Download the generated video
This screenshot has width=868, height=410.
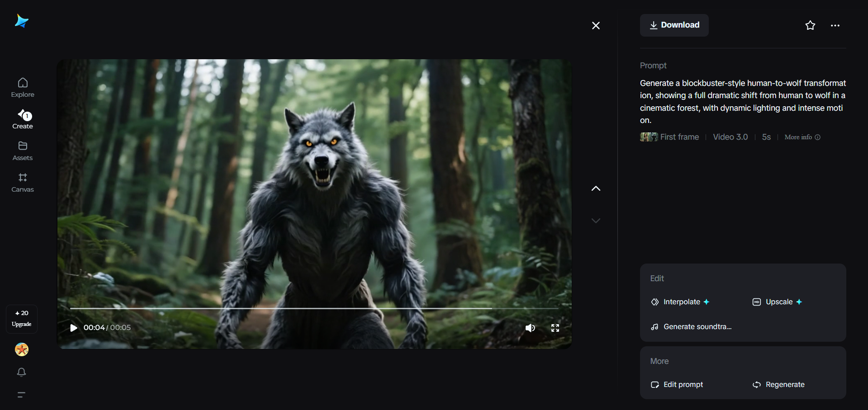pyautogui.click(x=674, y=25)
